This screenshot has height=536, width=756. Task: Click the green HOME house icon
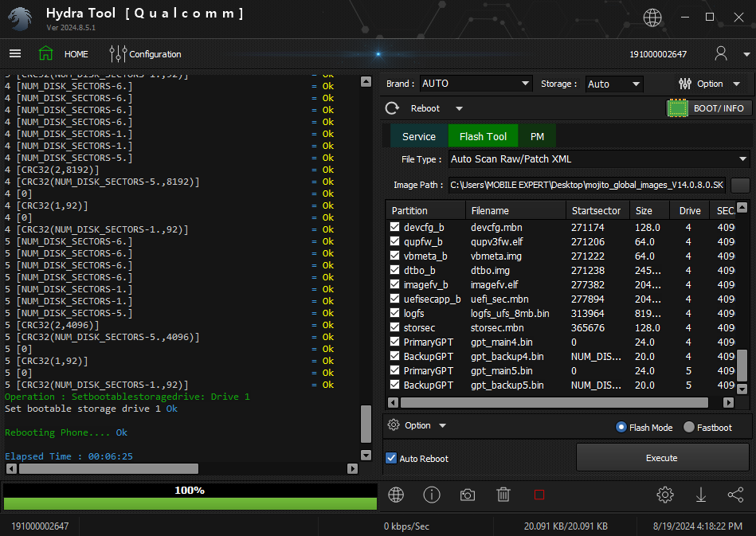pyautogui.click(x=45, y=53)
